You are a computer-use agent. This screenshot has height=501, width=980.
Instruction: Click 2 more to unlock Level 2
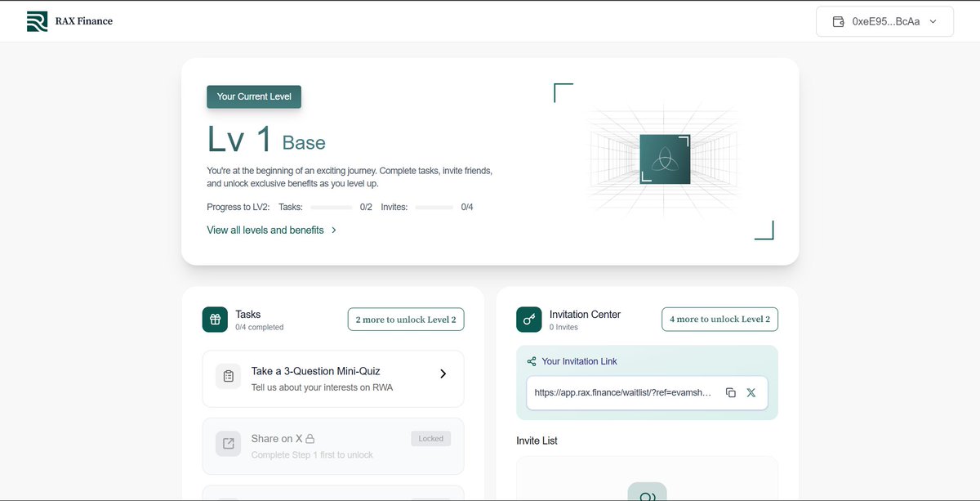(406, 320)
